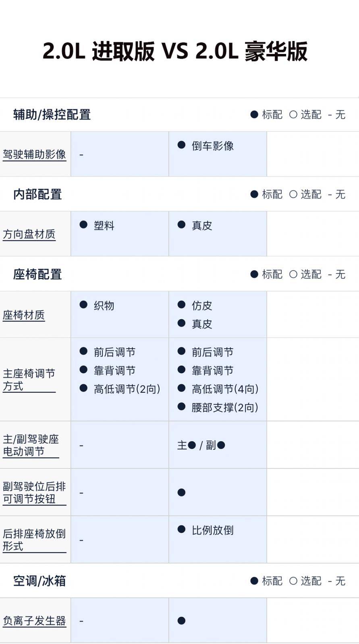Select the 辅助/操控配置 section header
The image size is (359, 644).
click(x=52, y=115)
